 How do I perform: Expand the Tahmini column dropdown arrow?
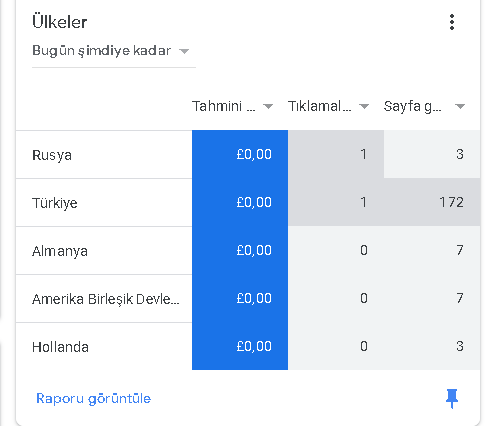click(268, 107)
